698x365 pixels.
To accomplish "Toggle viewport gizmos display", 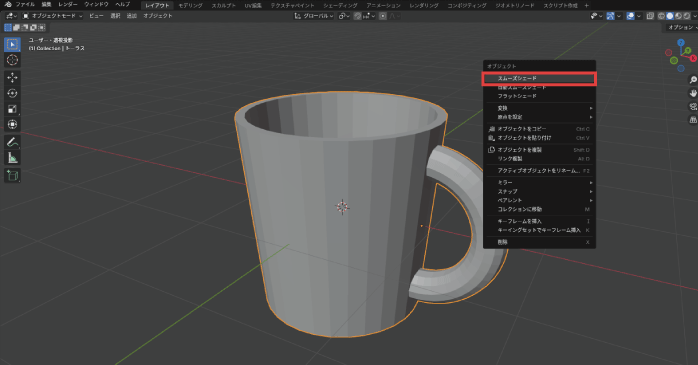I will tap(610, 16).
